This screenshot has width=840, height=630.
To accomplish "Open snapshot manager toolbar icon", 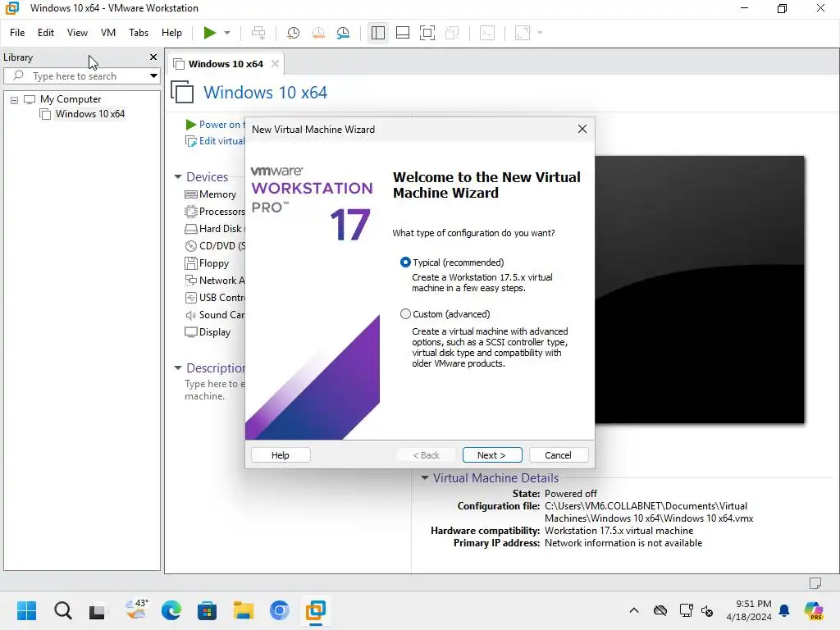I will click(x=343, y=33).
